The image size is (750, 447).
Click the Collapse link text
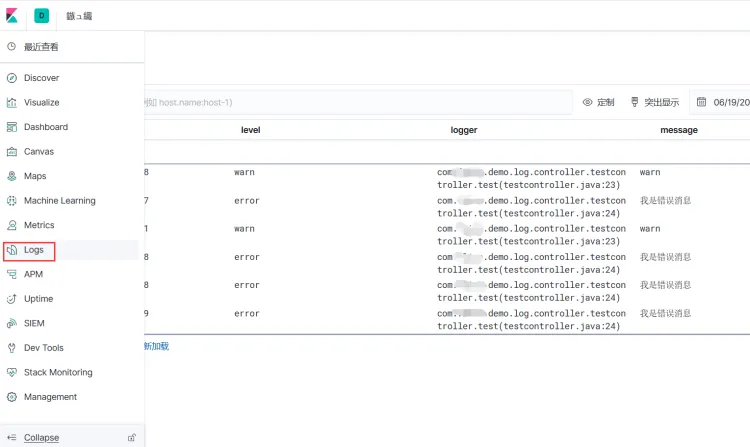click(42, 437)
